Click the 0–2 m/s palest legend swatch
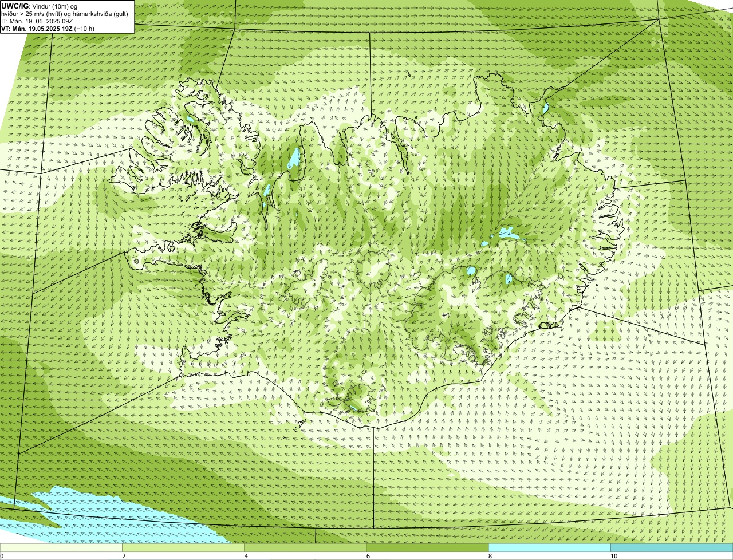733x560 pixels. point(61,548)
